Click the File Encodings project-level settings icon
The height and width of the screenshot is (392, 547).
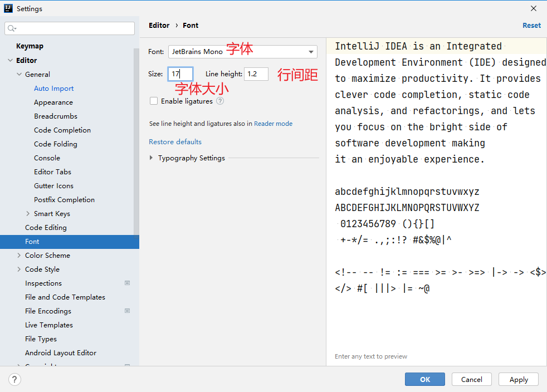tap(128, 311)
